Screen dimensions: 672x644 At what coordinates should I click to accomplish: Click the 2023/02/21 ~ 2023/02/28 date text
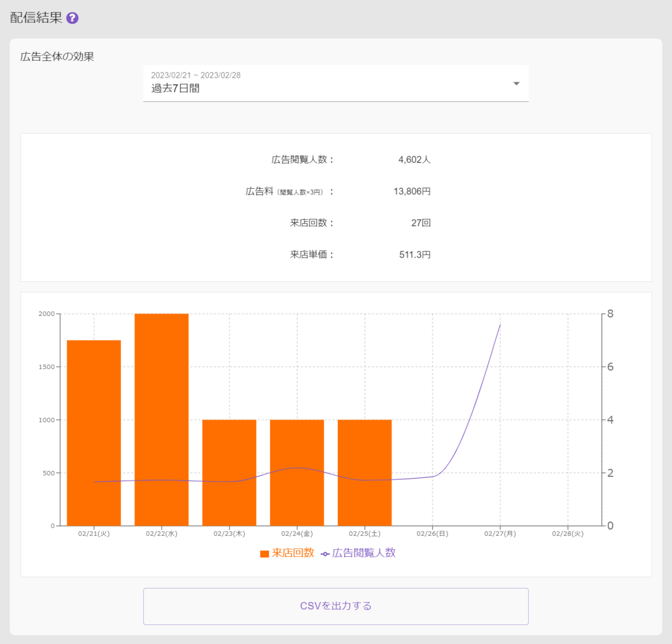click(x=196, y=75)
